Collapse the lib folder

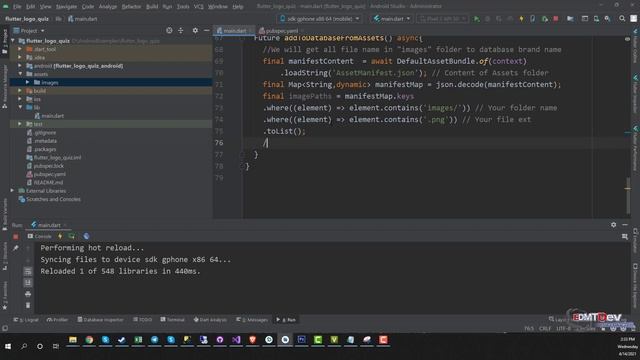[20, 107]
